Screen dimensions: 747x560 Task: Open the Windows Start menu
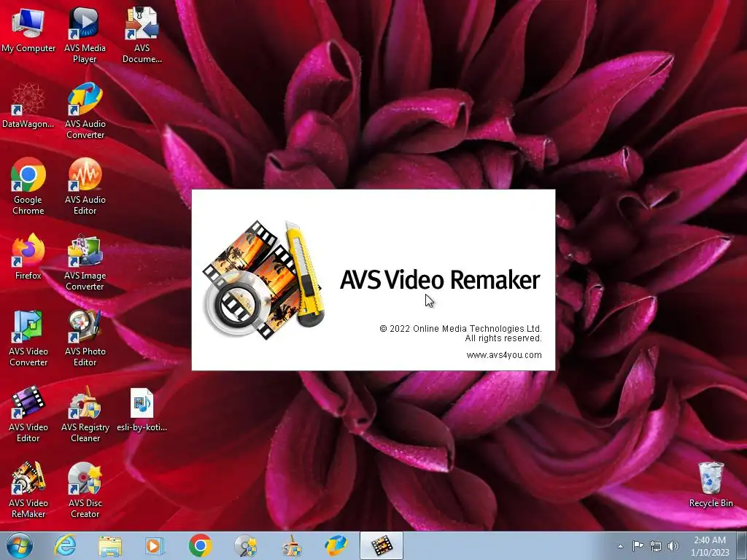(x=20, y=545)
